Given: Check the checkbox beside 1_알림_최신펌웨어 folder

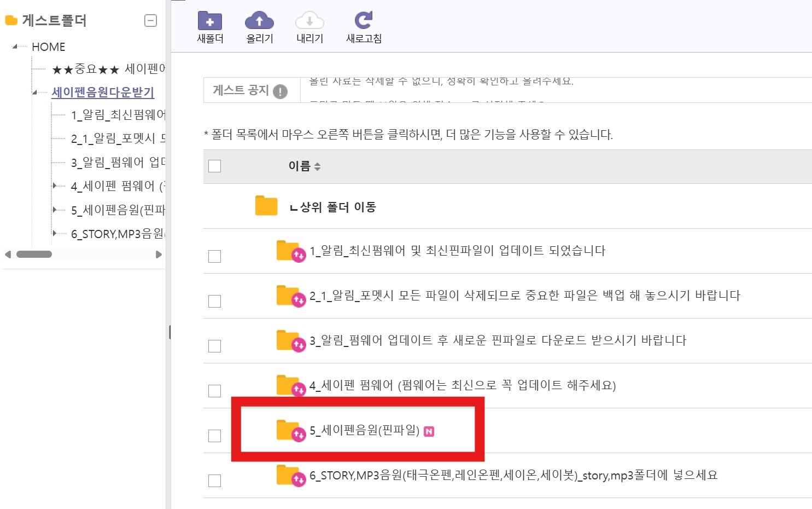Looking at the screenshot, I should click(214, 256).
